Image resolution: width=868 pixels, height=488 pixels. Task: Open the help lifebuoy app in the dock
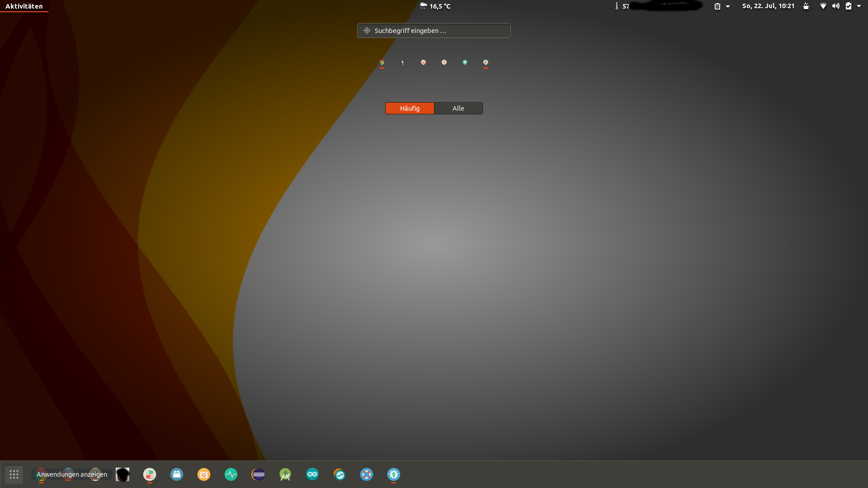pos(367,474)
